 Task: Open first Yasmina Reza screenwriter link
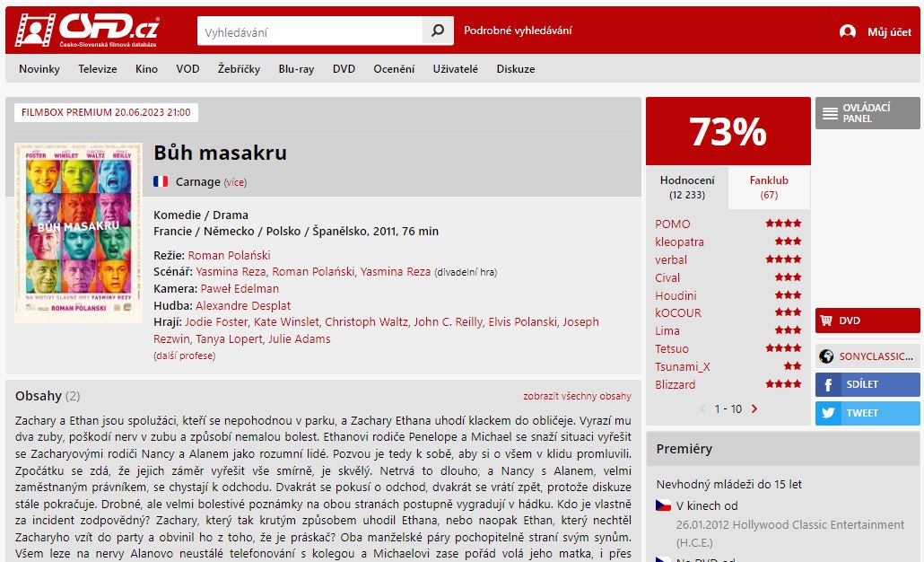(x=231, y=272)
